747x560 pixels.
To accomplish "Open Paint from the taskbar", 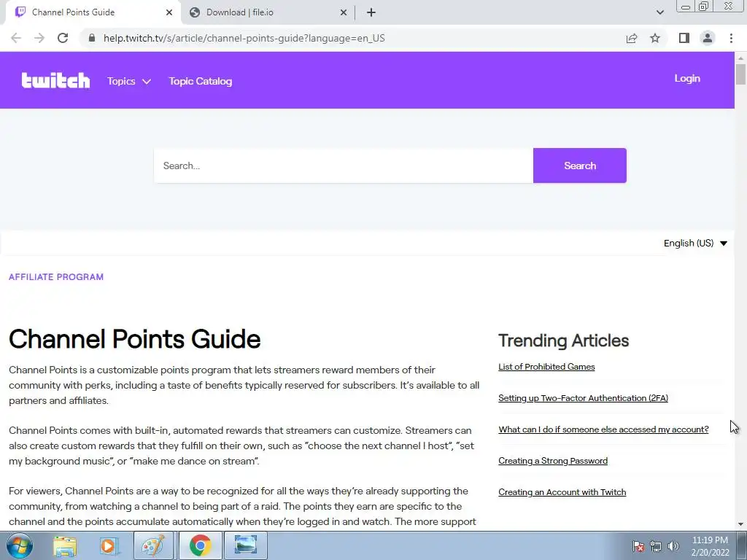I will click(x=153, y=545).
